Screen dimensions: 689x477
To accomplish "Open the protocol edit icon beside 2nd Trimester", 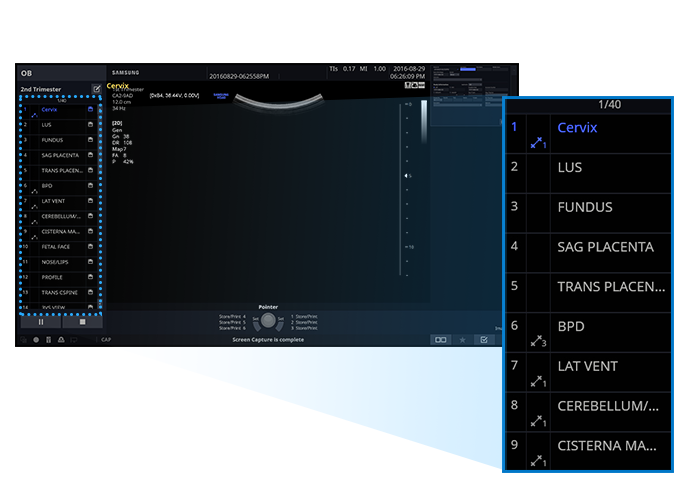I will click(x=96, y=89).
